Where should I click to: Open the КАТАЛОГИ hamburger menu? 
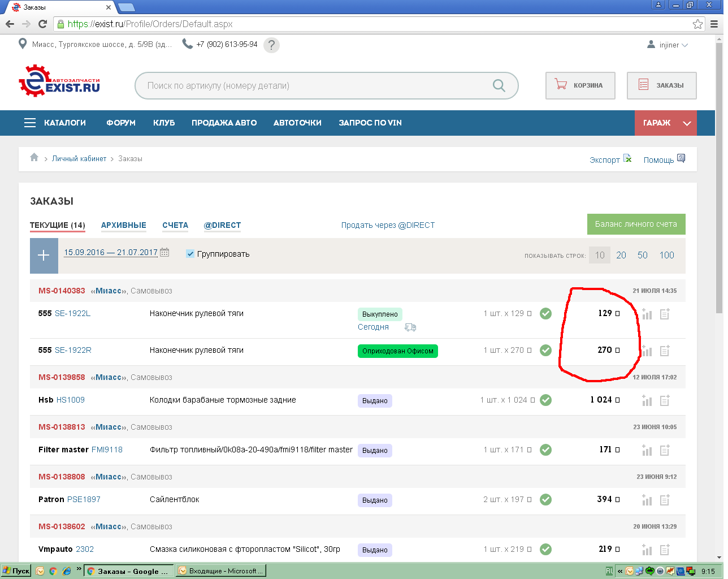30,123
